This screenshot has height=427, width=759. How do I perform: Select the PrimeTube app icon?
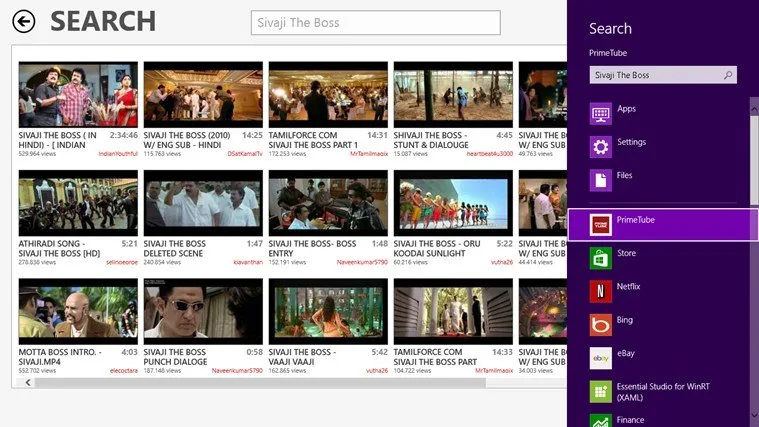(x=601, y=225)
